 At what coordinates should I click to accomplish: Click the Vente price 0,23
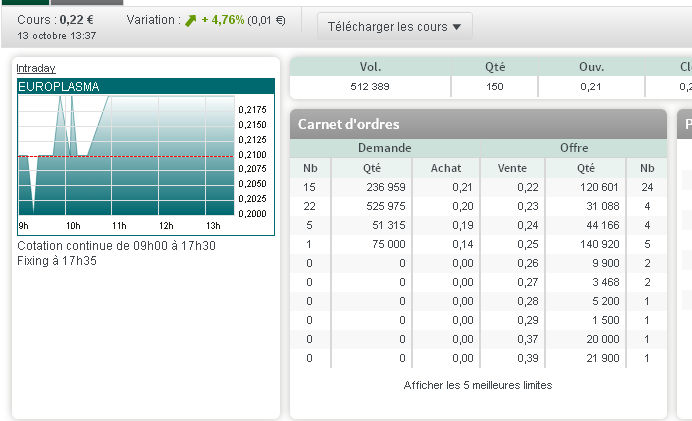(x=528, y=206)
